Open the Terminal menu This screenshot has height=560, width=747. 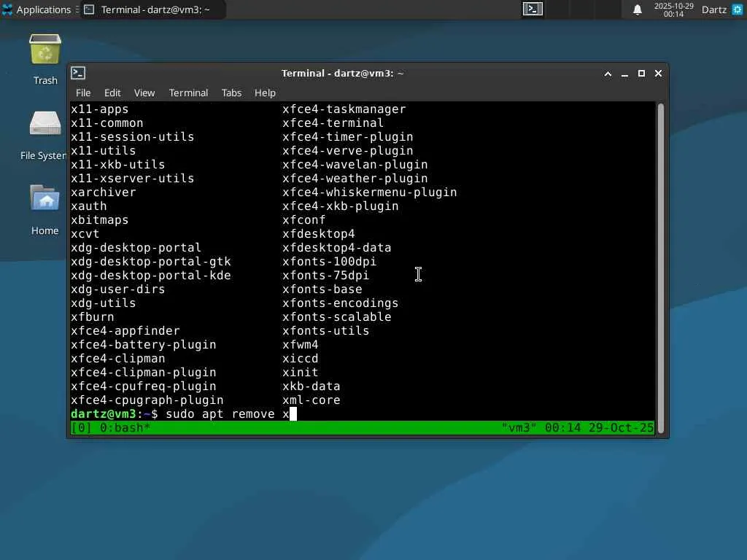coord(189,93)
